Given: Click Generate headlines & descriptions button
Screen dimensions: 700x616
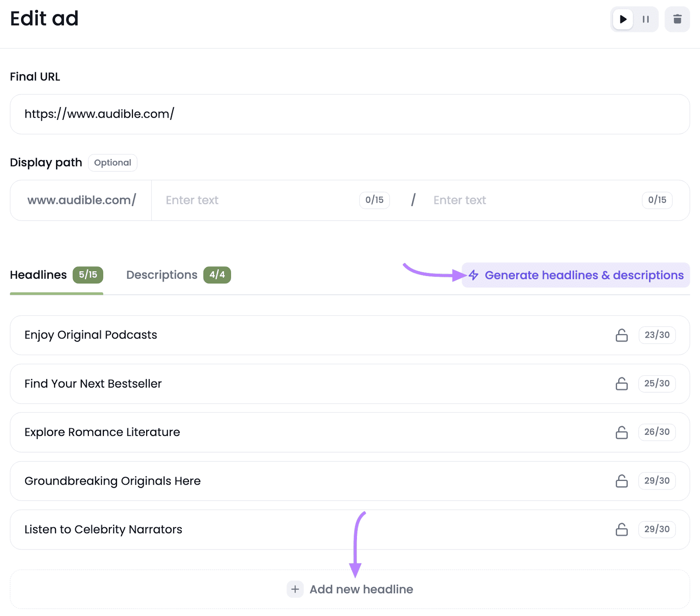Looking at the screenshot, I should [576, 275].
